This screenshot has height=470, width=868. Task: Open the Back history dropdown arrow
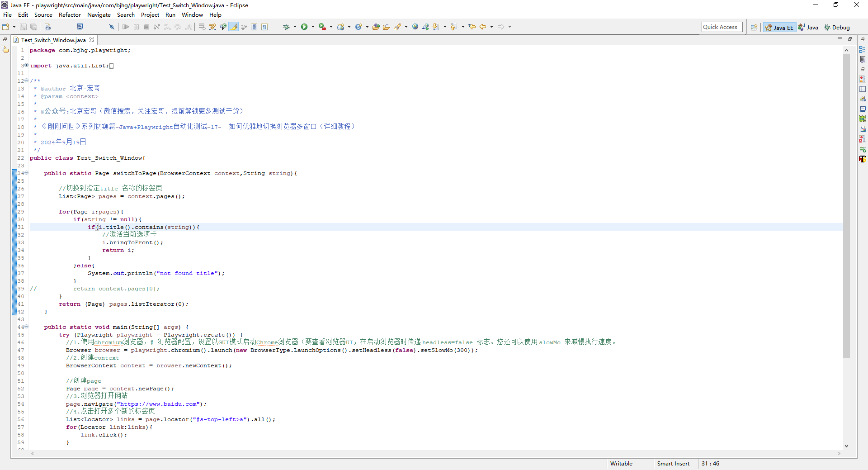pos(491,27)
